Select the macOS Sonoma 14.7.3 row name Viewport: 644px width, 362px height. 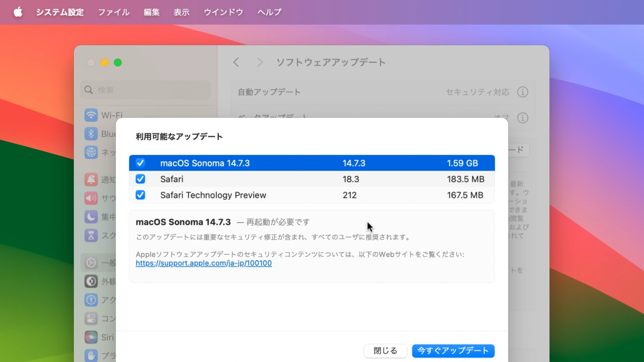click(x=205, y=163)
